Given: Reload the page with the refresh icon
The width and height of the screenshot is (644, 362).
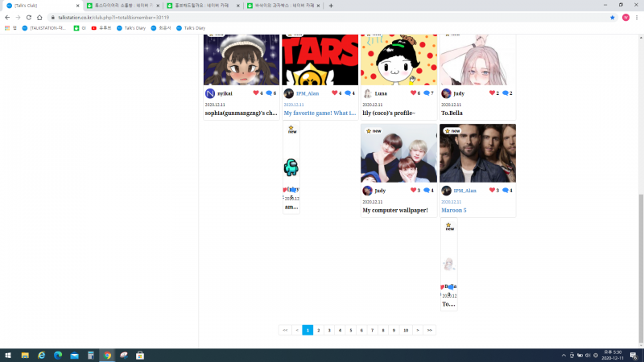Looking at the screenshot, I should click(29, 17).
